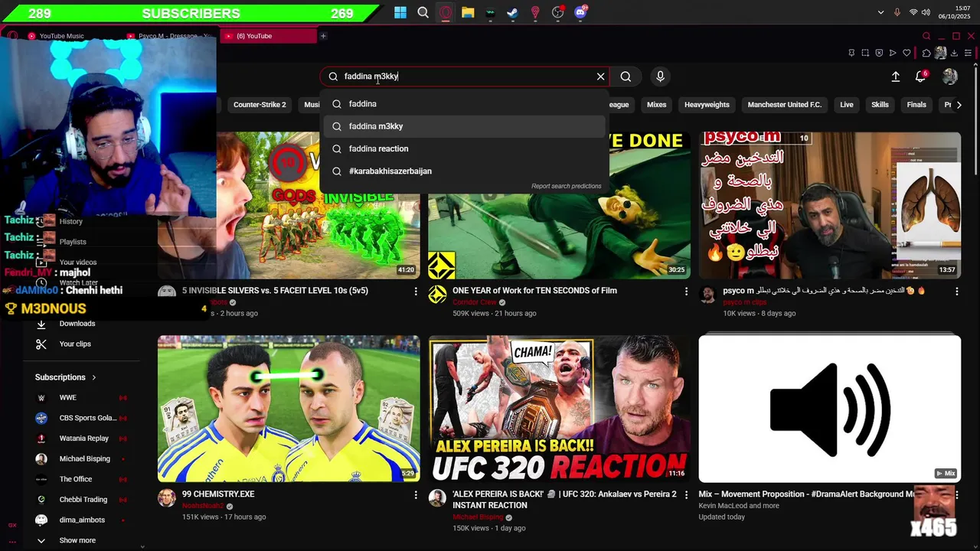The width and height of the screenshot is (980, 551).
Task: Click inside the YouTube search field
Action: (x=464, y=77)
